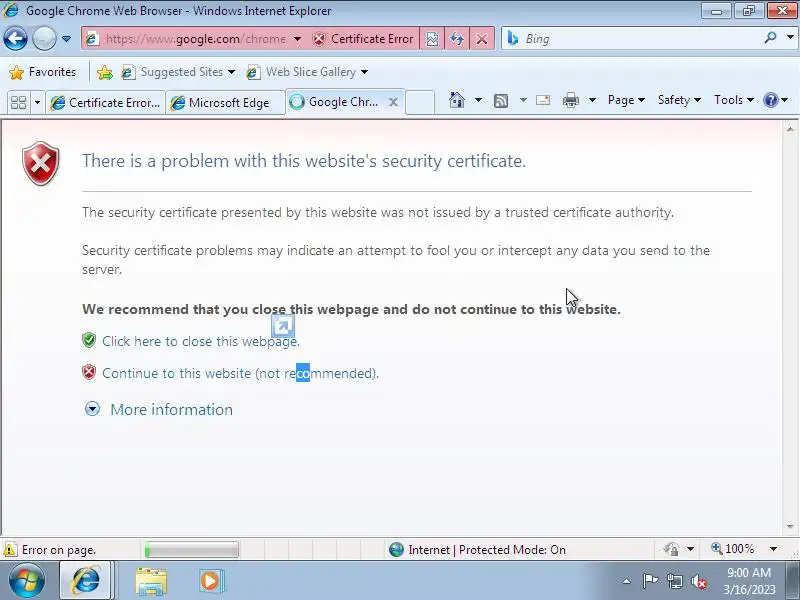Toggle the Compatibility View icon
800x600 pixels.
(432, 39)
